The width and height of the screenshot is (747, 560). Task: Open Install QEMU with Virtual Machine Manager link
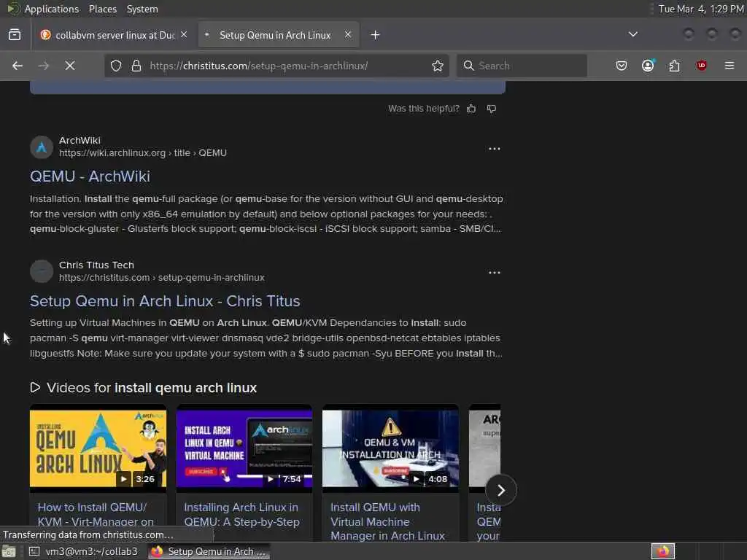[388, 521]
